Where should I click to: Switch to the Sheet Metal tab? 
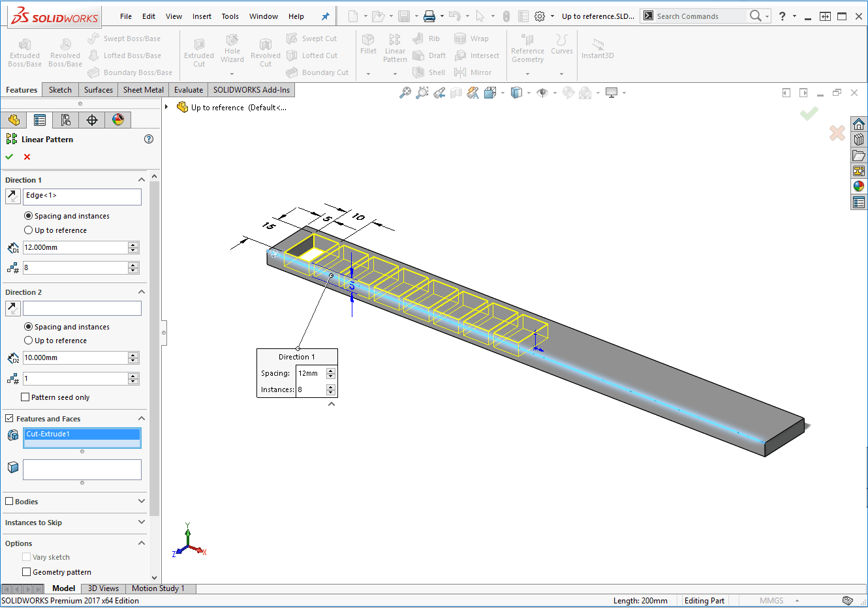(143, 90)
